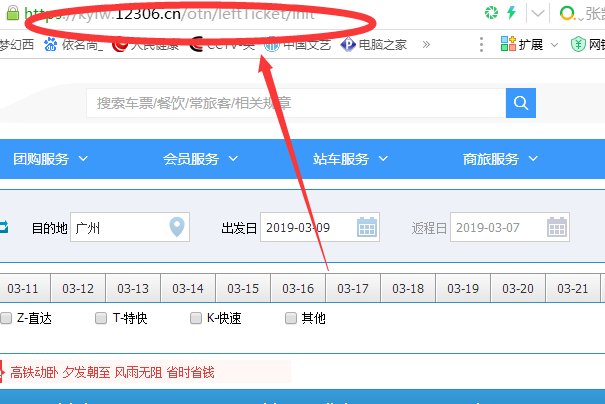Focus the ticket search input box

(296, 103)
